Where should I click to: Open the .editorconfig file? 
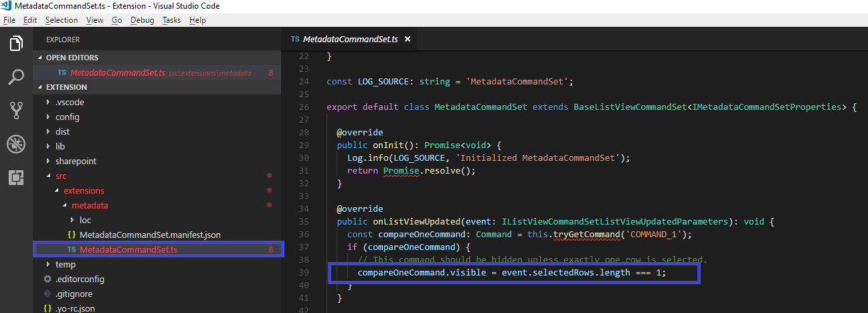pos(80,279)
